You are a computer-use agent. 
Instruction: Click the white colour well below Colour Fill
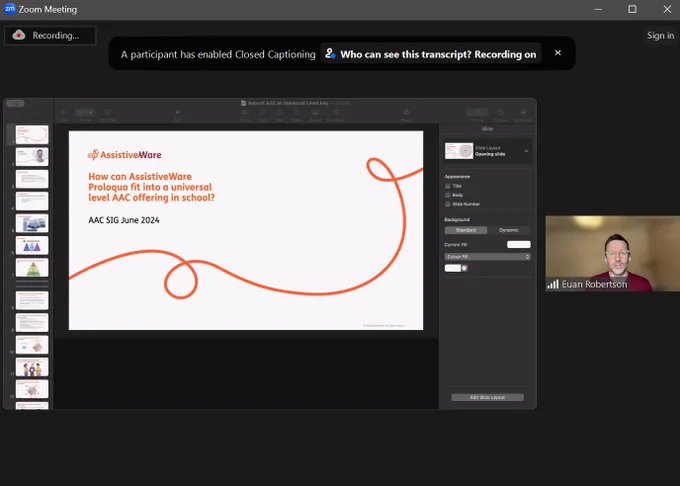tap(453, 268)
